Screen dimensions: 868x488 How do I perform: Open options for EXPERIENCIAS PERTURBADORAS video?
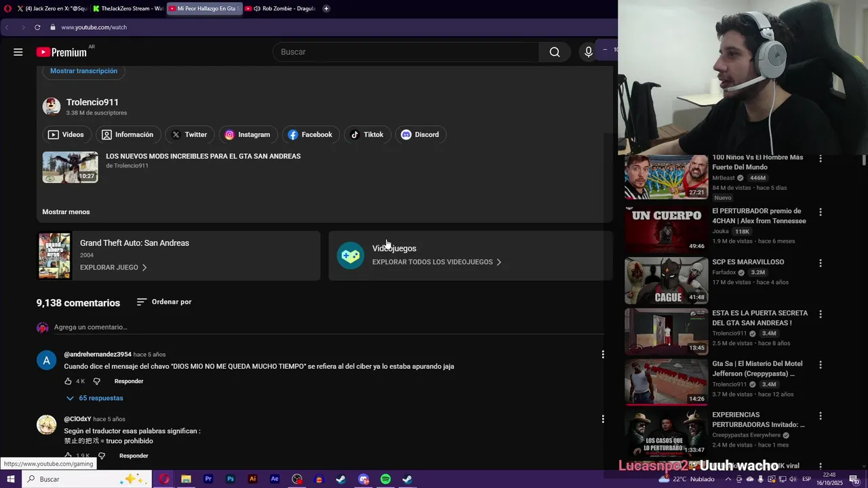pyautogui.click(x=821, y=416)
